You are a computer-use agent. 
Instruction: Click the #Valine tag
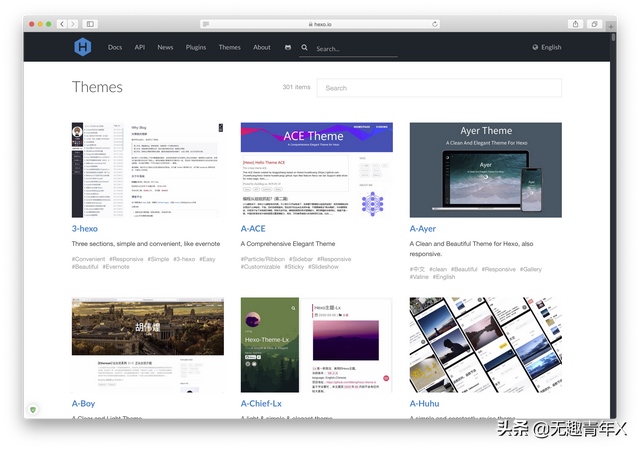(x=419, y=277)
